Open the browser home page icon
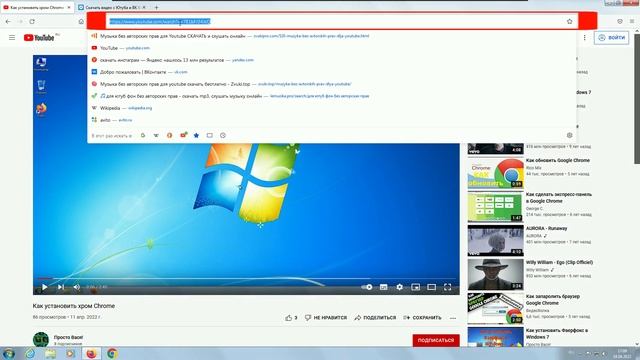 point(81,21)
